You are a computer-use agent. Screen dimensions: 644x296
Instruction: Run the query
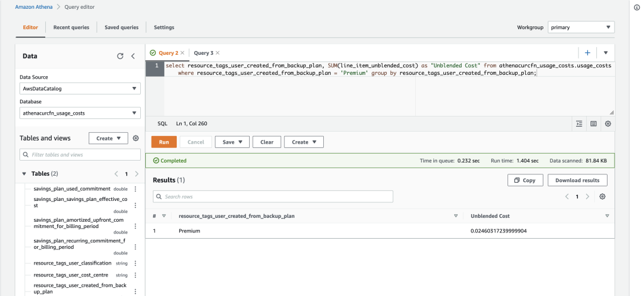click(x=164, y=142)
